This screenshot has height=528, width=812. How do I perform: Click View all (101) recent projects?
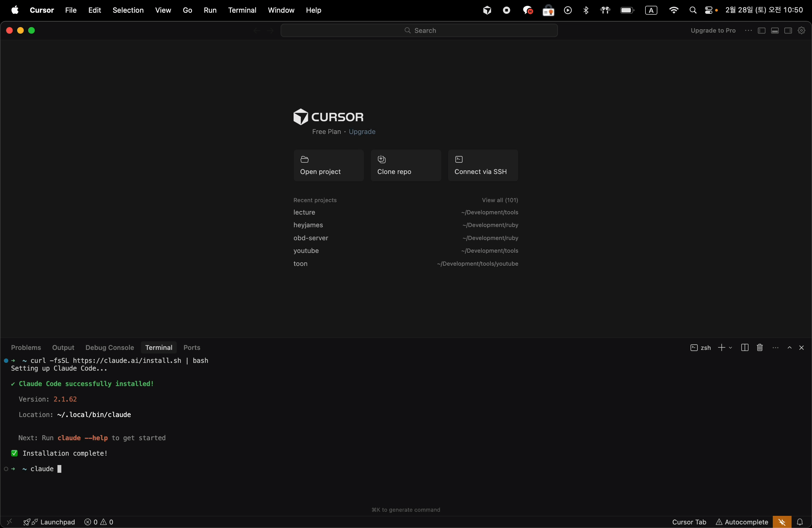500,200
